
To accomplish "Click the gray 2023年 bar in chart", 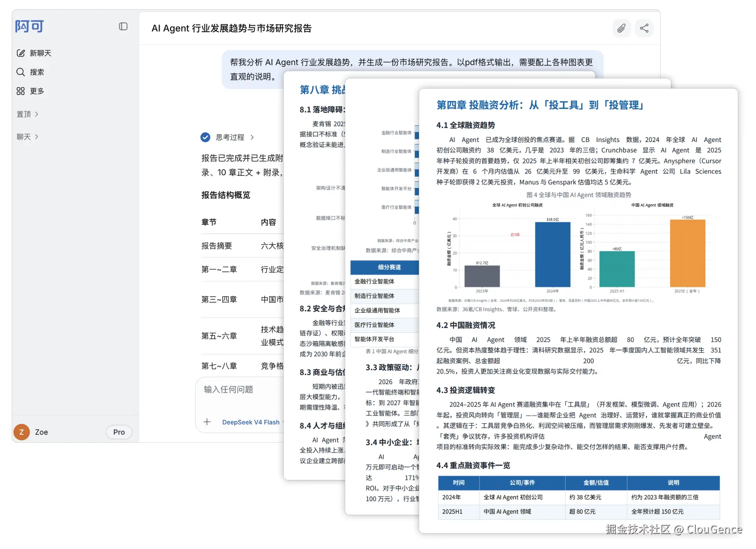I will pos(482,276).
